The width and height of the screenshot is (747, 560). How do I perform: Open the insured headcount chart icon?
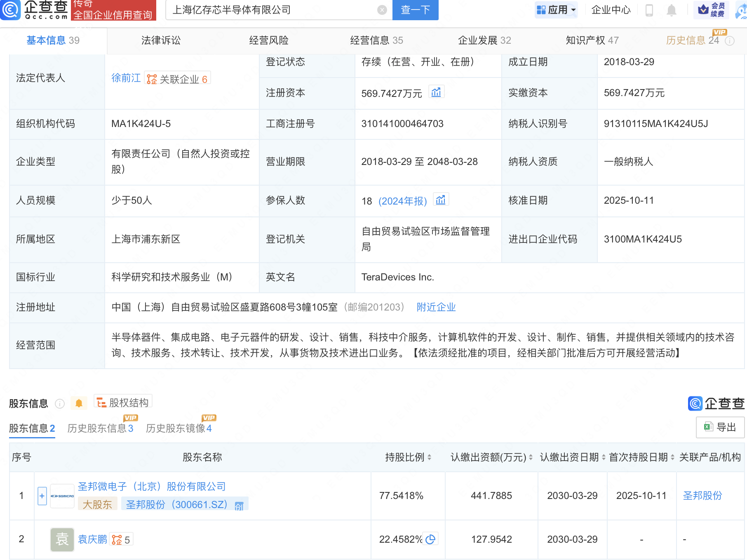point(441,200)
